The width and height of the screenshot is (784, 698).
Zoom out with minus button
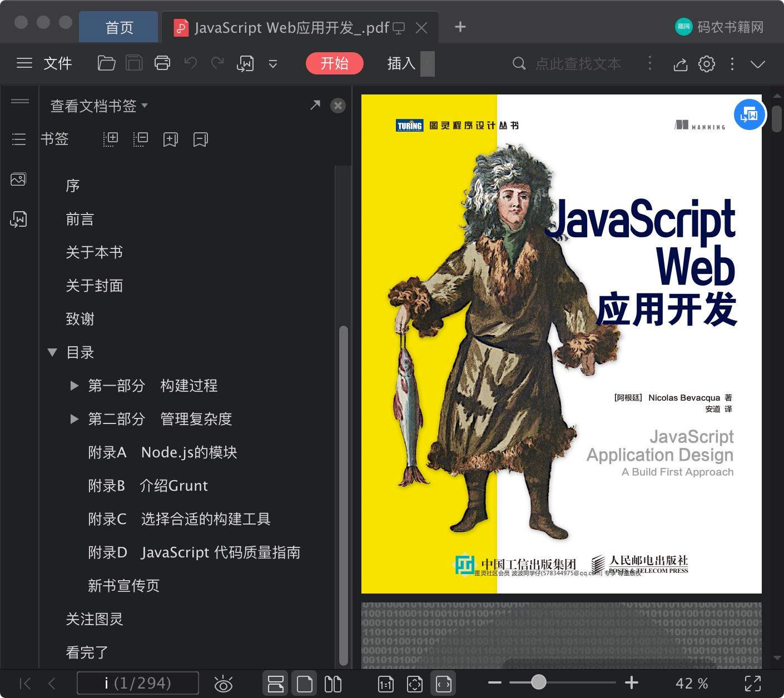coord(494,682)
